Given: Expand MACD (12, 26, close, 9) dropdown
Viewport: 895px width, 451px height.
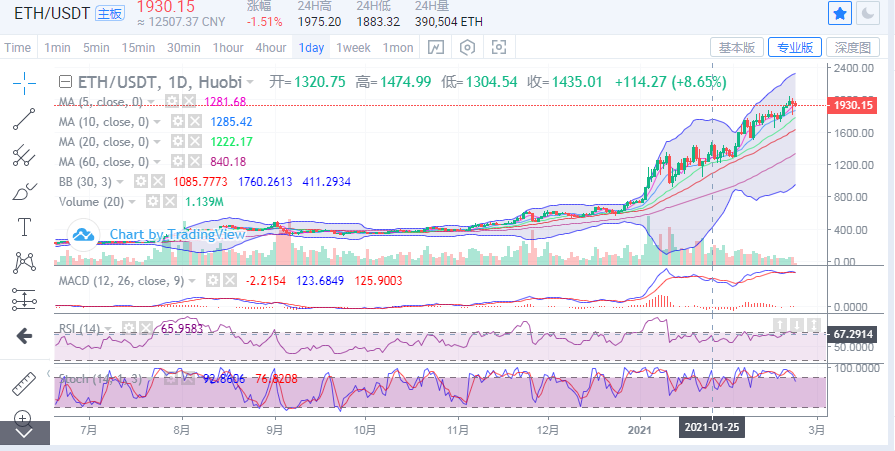Looking at the screenshot, I should pyautogui.click(x=192, y=281).
